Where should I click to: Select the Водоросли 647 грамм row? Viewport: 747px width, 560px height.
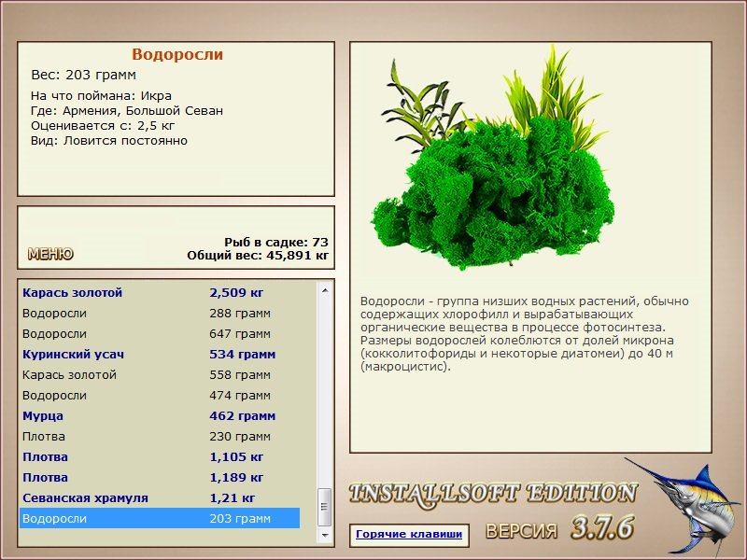160,333
